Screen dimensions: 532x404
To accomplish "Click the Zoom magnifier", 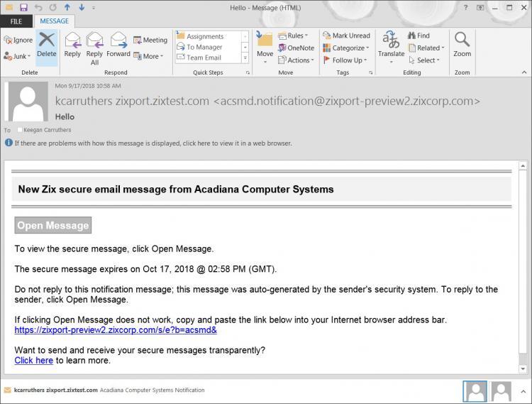I will click(462, 45).
